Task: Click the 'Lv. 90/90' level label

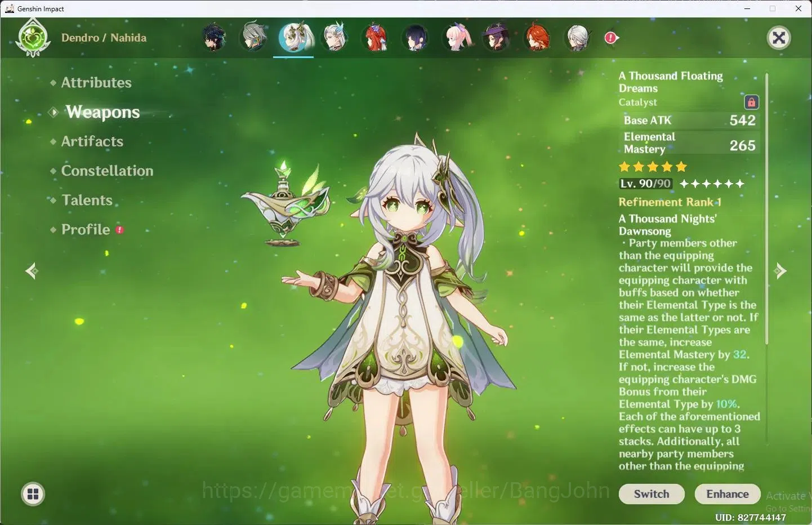Action: click(645, 184)
